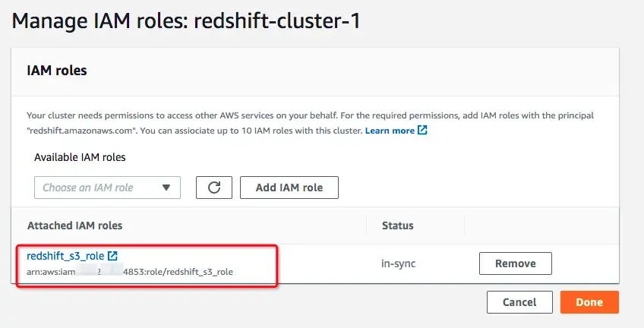This screenshot has width=644, height=328.
Task: Click the Attached IAM roles column header
Action: 74,225
